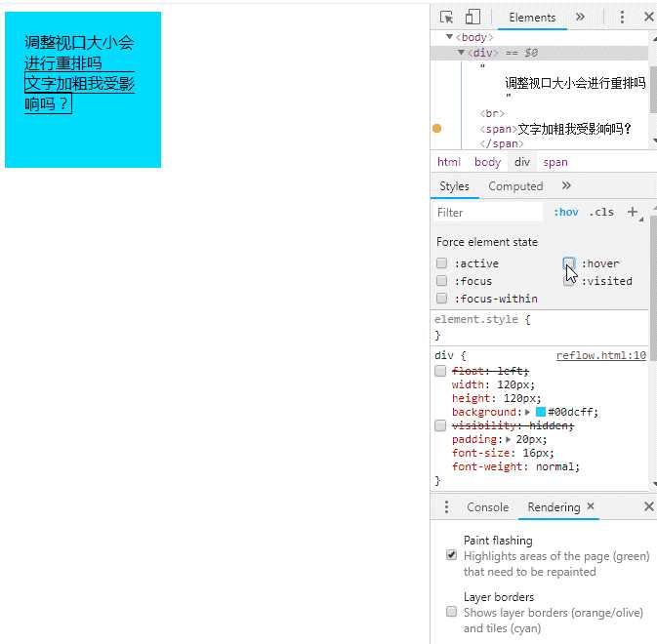This screenshot has width=657, height=644.
Task: Open the #00dcff color swatch picker
Action: coord(541,412)
